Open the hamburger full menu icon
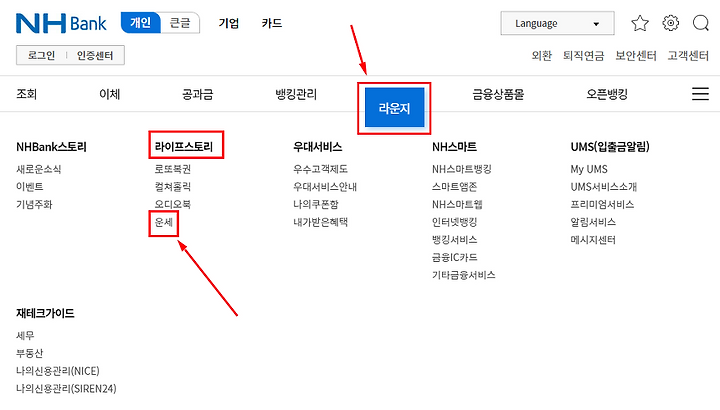 [x=700, y=94]
